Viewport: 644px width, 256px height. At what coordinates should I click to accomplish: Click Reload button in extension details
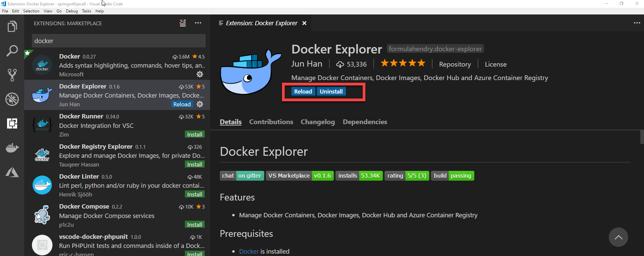pyautogui.click(x=303, y=92)
